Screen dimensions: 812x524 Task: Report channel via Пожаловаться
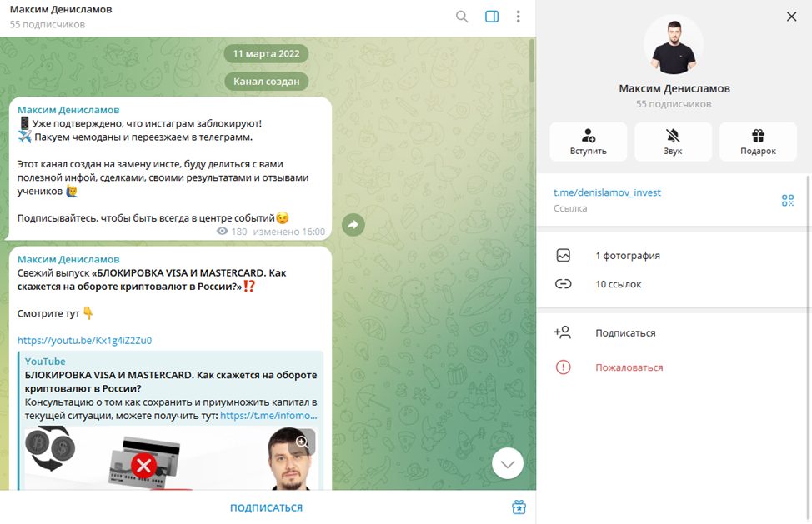(x=629, y=367)
